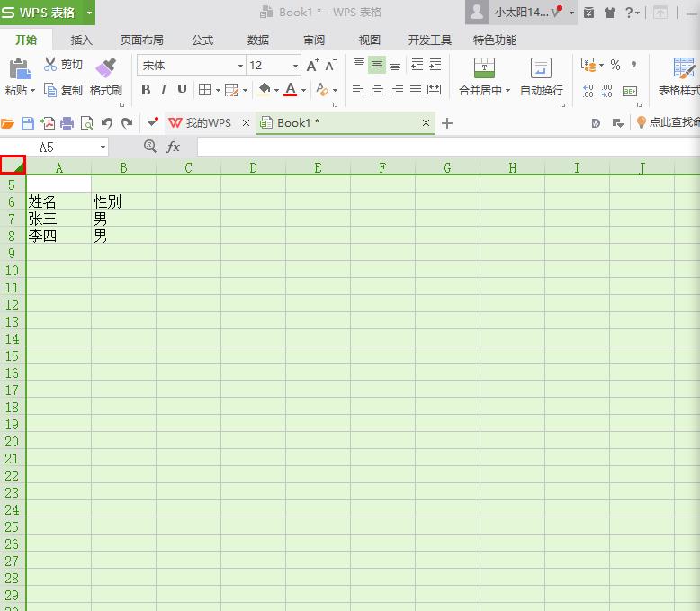Toggle underline formatting
This screenshot has height=611, width=700.
click(182, 90)
